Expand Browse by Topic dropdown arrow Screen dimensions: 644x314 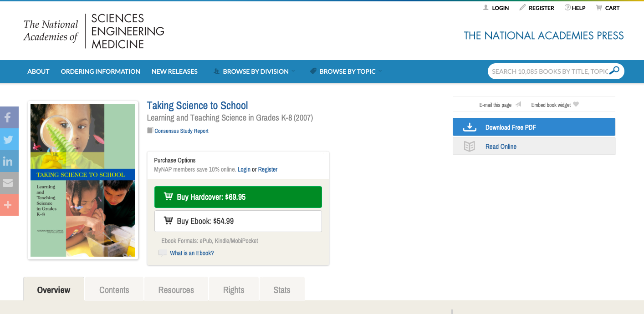click(380, 71)
